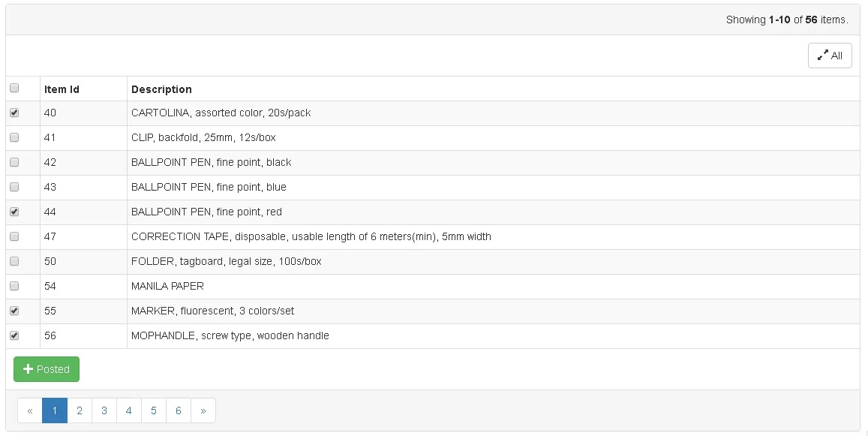The height and width of the screenshot is (436, 868).
Task: Uncheck the MARKER fluorescent checkbox
Action: coord(14,311)
